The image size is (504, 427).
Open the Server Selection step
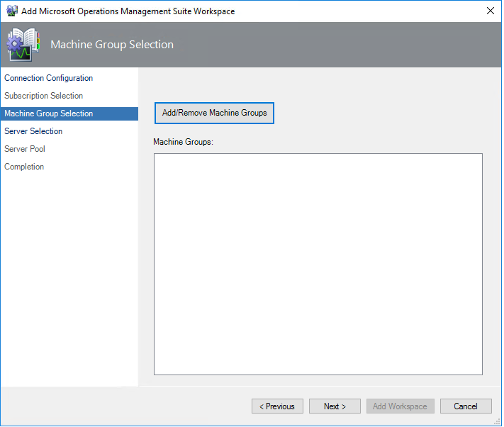33,131
